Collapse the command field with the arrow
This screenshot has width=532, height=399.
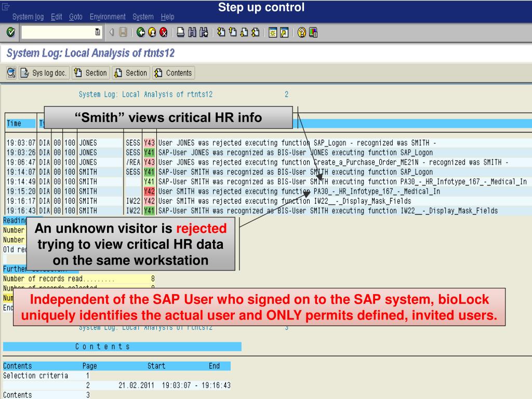tap(111, 32)
